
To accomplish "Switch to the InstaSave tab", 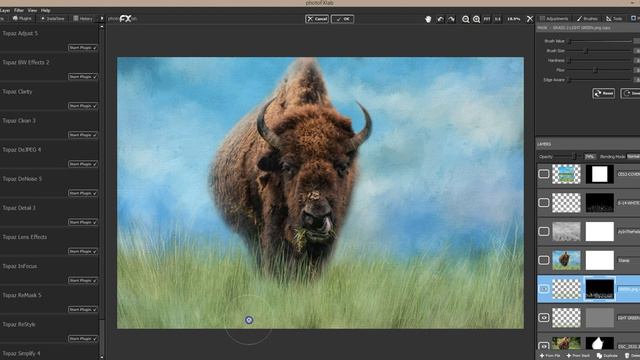I will (53, 19).
